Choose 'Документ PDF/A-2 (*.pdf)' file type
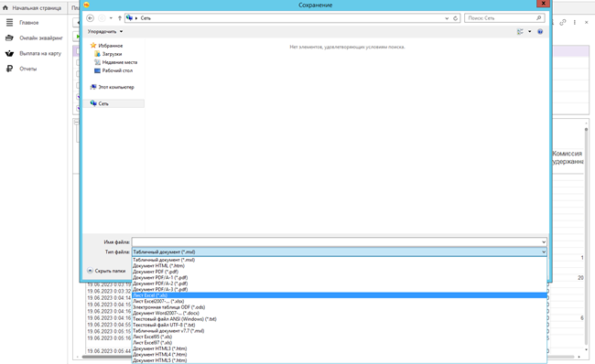 (340, 284)
